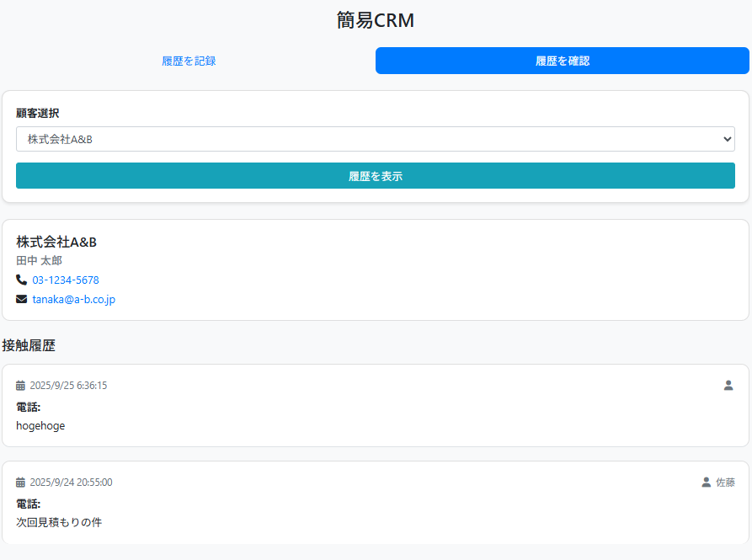Click the envelope icon beside the email address
The height and width of the screenshot is (560, 752).
(21, 299)
